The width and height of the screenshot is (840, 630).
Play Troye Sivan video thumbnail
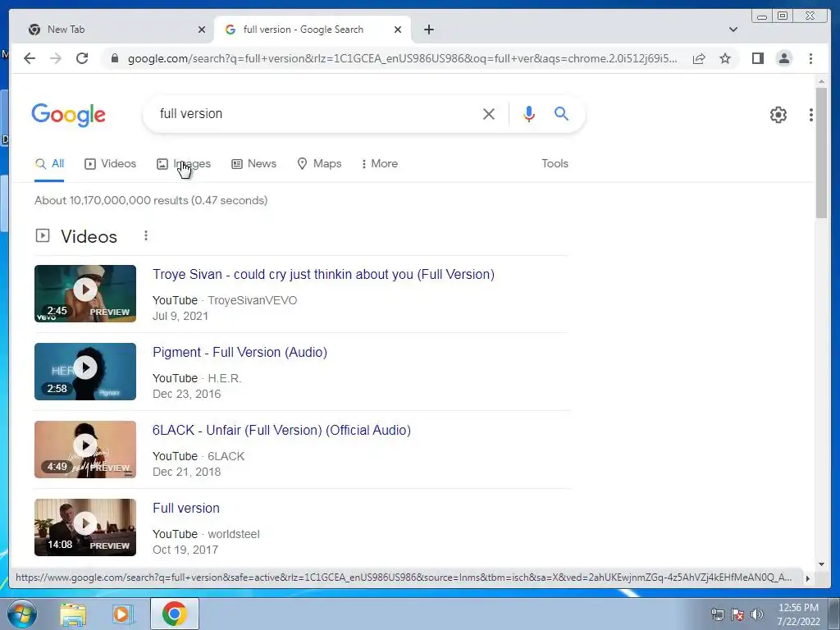(x=85, y=294)
